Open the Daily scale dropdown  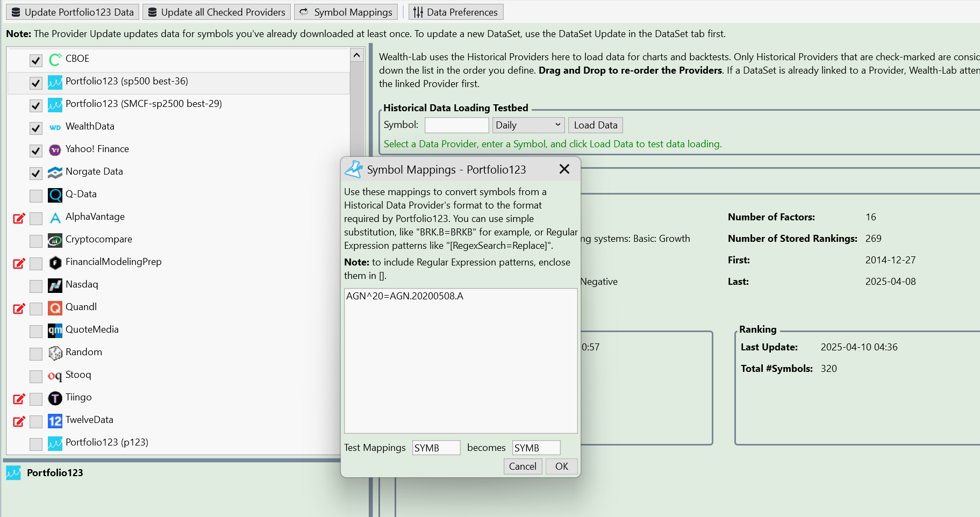coord(528,125)
